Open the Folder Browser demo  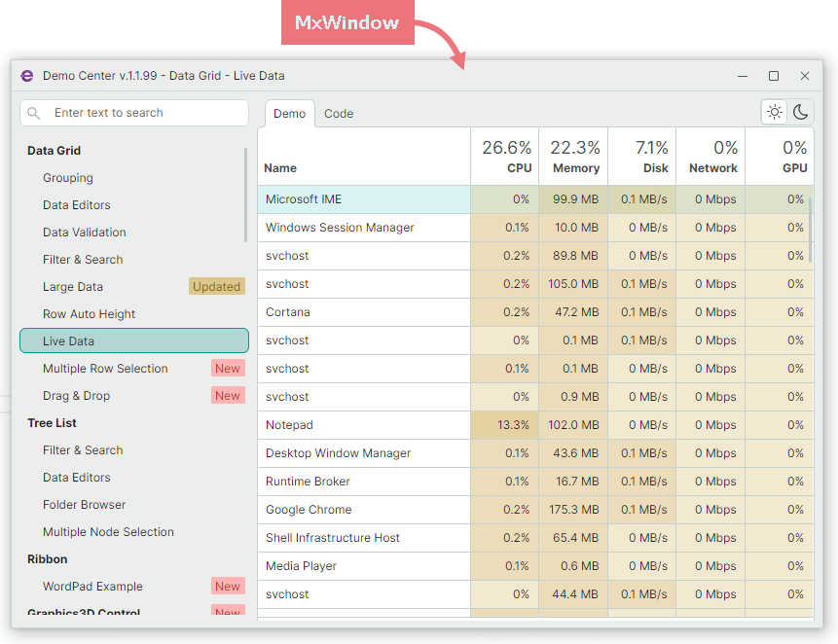(x=84, y=505)
